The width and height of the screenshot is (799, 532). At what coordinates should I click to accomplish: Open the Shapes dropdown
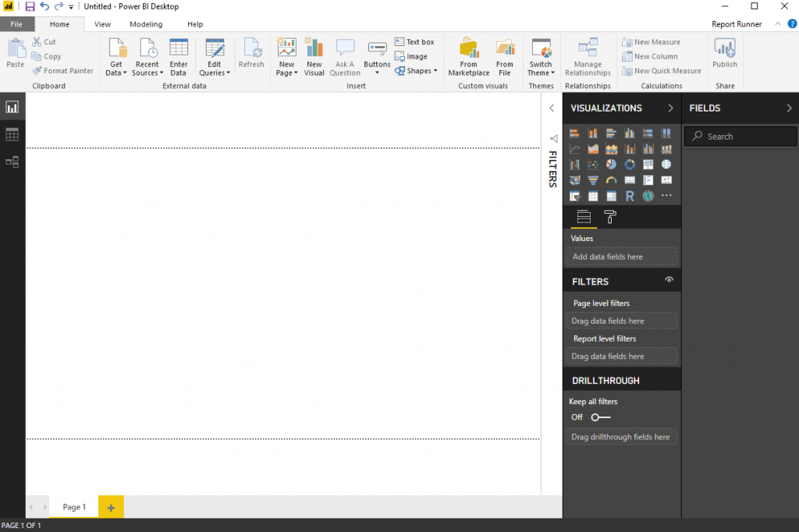(x=416, y=71)
